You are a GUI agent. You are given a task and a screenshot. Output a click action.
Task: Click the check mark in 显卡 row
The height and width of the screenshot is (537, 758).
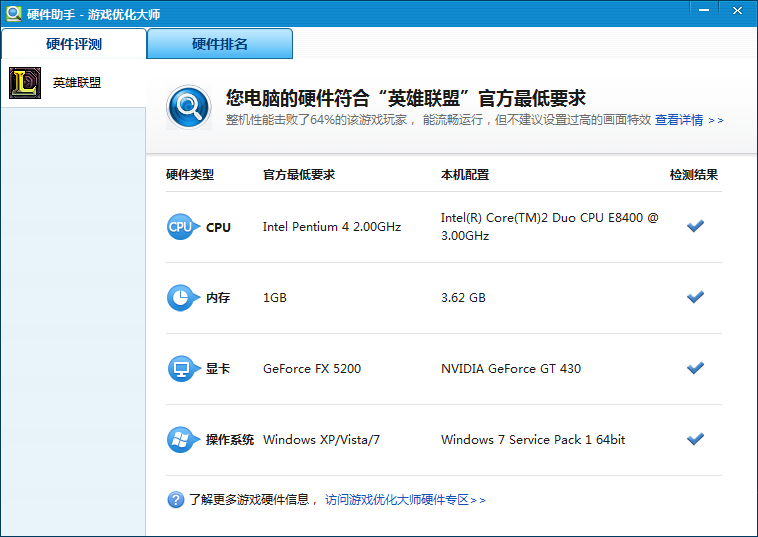coord(695,368)
